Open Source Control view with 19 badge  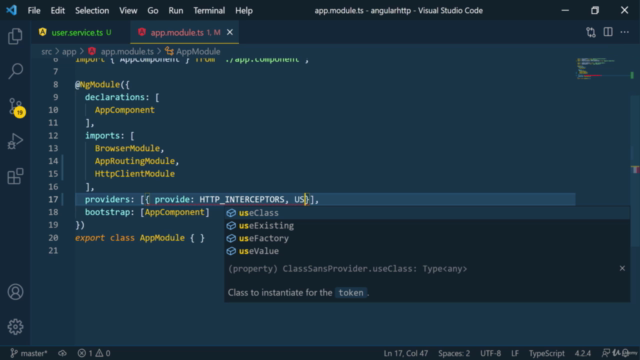click(16, 107)
